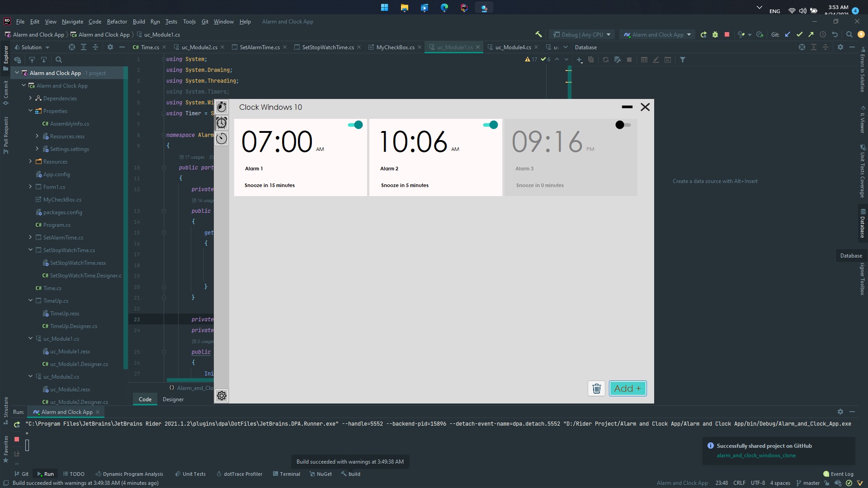Enable the Alarm 3 toggle

pos(622,125)
